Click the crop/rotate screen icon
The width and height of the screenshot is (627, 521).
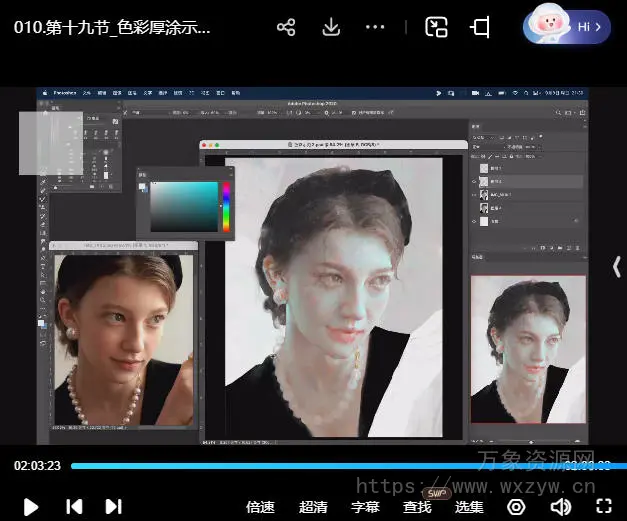[480, 27]
